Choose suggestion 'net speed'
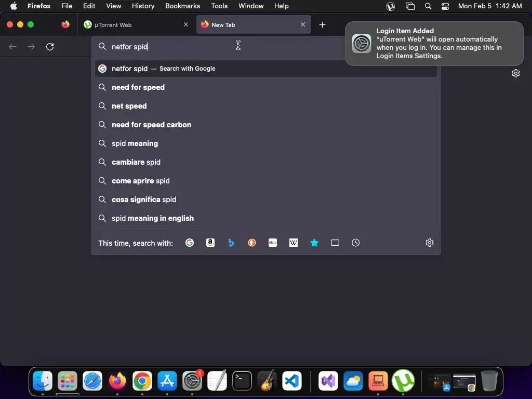532x399 pixels. coord(265,106)
